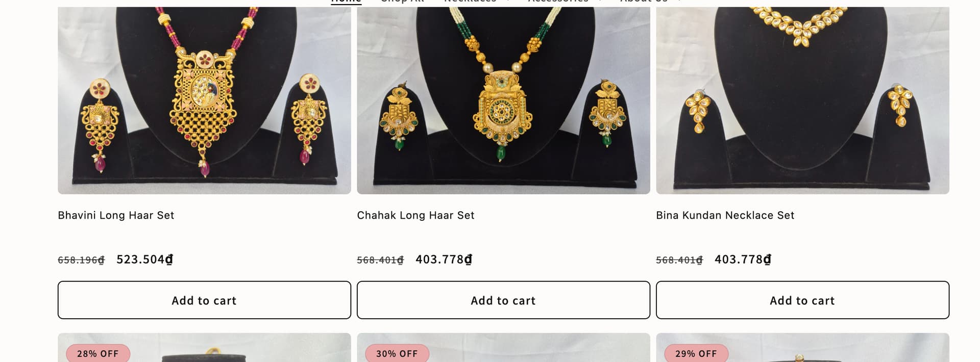Select Chahak set's 403.778₫ sale price
Image resolution: width=980 pixels, height=362 pixels.
click(x=444, y=260)
